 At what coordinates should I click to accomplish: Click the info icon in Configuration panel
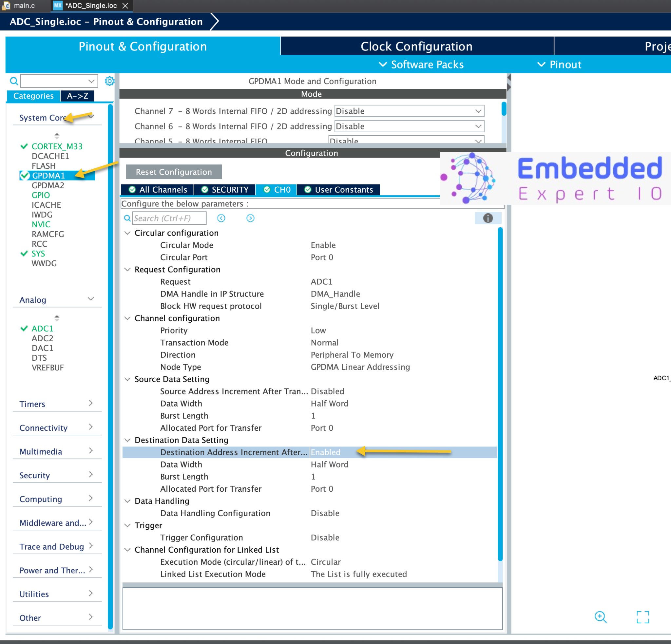[488, 218]
